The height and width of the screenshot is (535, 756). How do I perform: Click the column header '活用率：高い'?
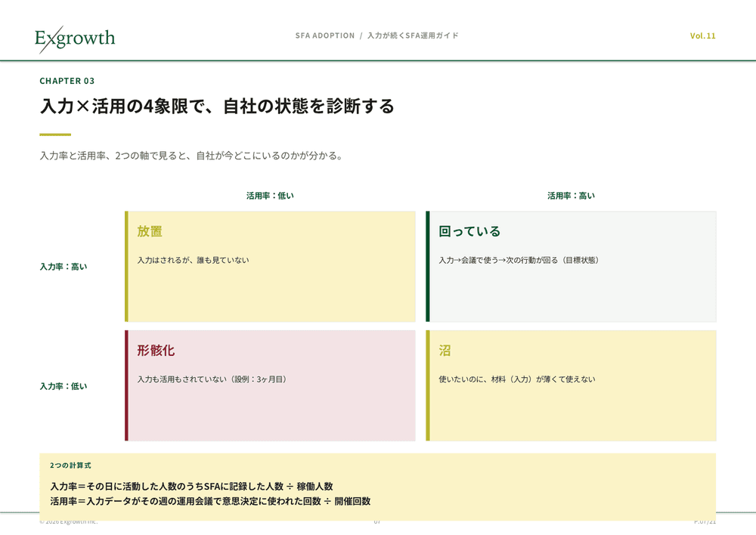572,196
